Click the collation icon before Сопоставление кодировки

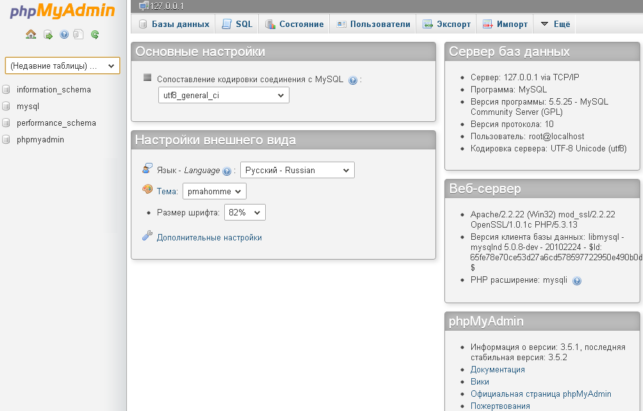[148, 78]
